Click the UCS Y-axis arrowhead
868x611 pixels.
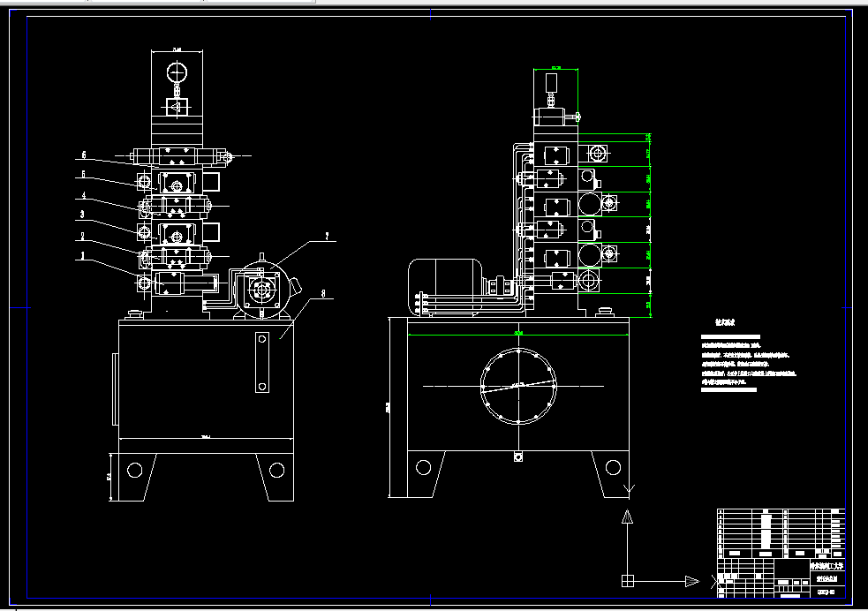click(627, 517)
